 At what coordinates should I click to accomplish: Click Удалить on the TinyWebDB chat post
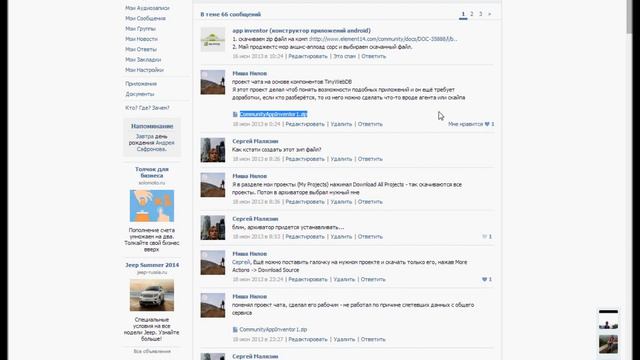tap(341, 124)
